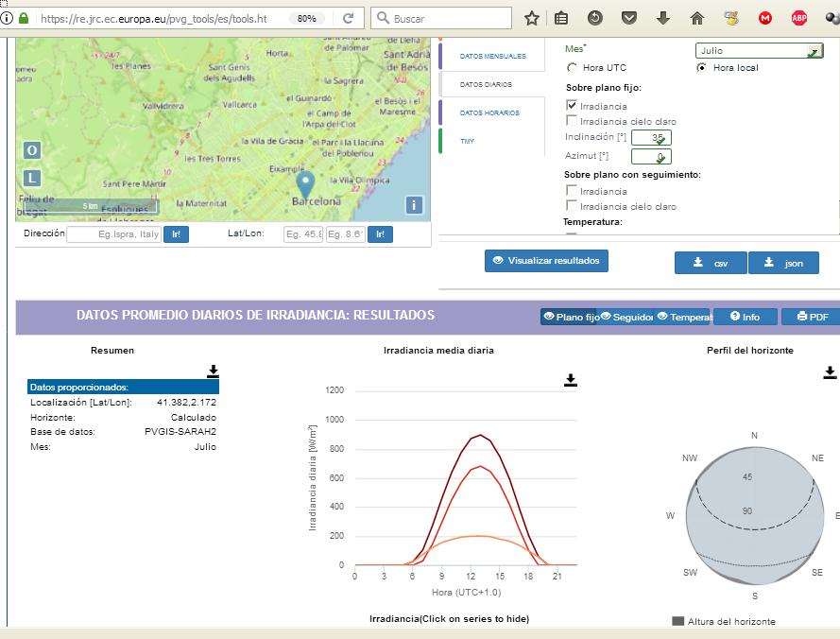Click the latitude input field

click(303, 234)
